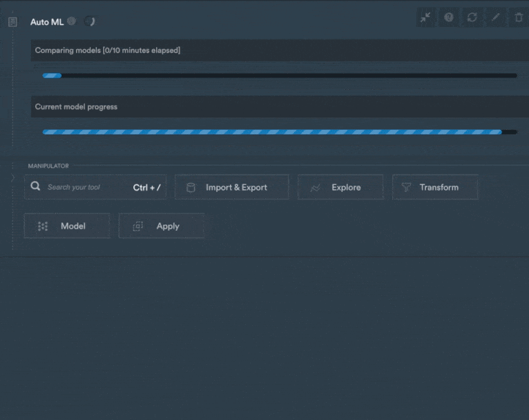The image size is (529, 420).
Task: Click the Comparing models progress bar
Action: click(x=280, y=75)
